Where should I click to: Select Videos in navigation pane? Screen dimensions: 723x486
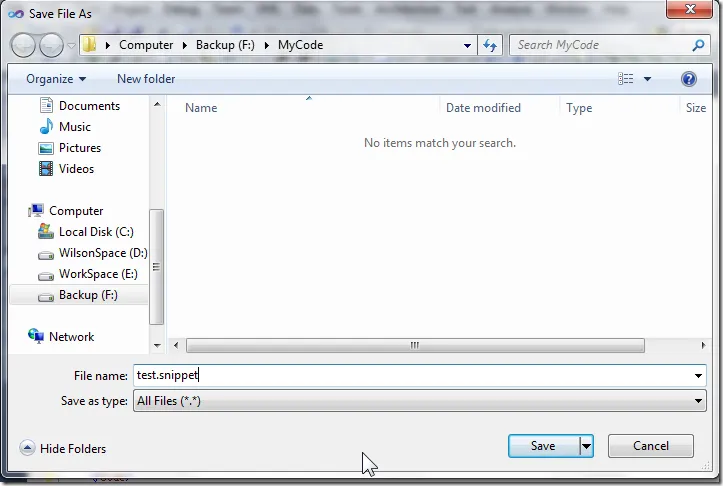coord(76,169)
